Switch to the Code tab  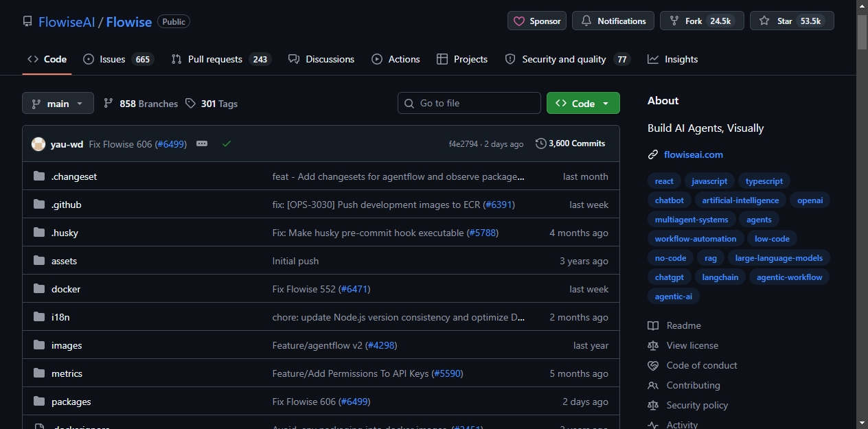click(47, 59)
